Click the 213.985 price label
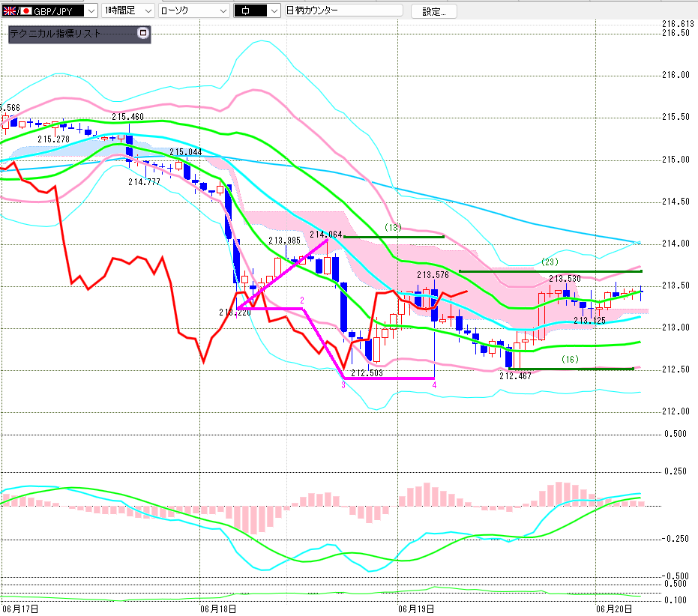Image resolution: width=698 pixels, height=616 pixels. [284, 241]
